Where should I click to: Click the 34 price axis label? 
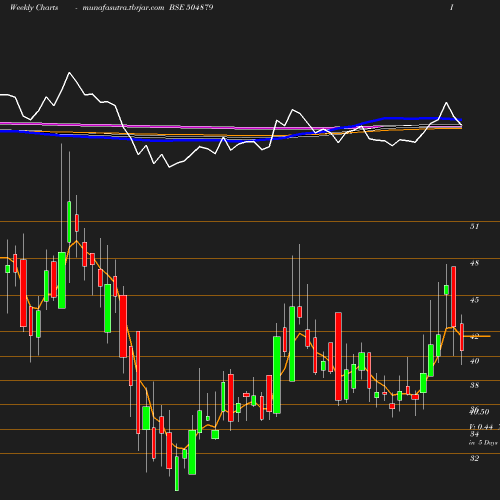click(474, 434)
